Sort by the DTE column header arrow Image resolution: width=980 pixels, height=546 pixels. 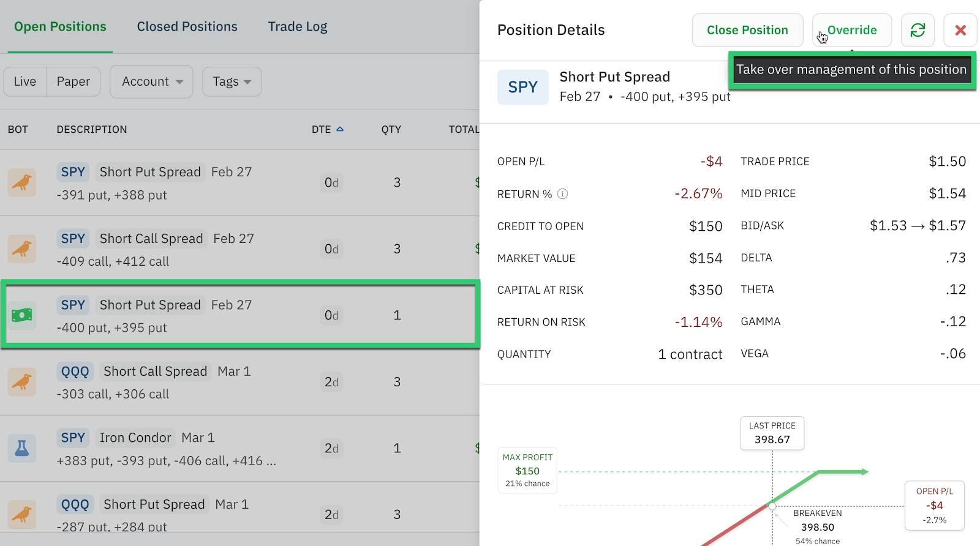pyautogui.click(x=340, y=129)
